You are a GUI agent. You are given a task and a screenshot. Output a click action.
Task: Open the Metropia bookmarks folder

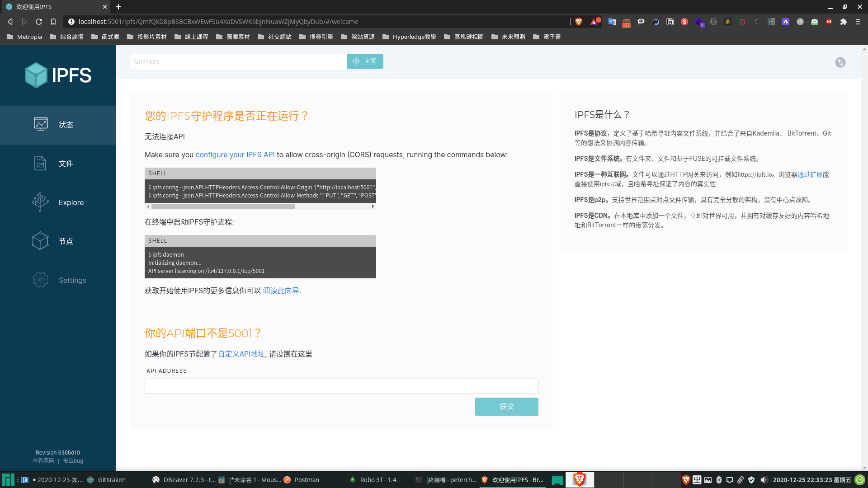coord(24,37)
